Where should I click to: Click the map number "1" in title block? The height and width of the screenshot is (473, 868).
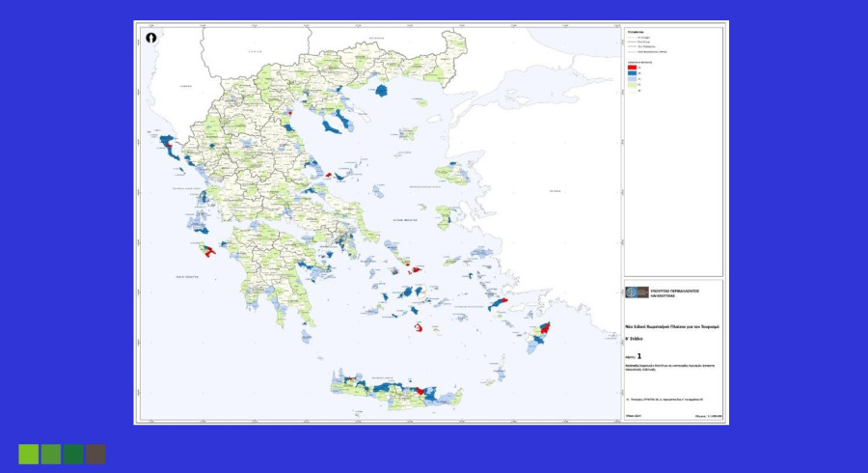coord(639,356)
